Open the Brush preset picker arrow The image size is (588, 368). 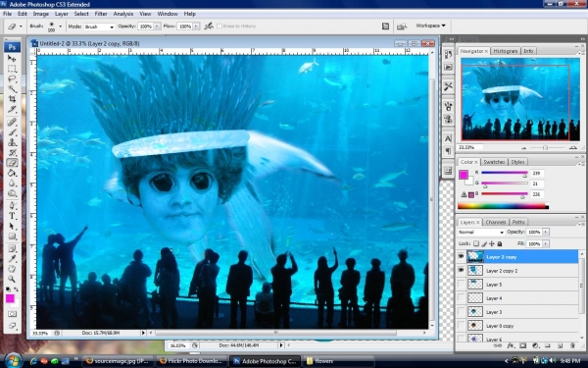tap(60, 26)
